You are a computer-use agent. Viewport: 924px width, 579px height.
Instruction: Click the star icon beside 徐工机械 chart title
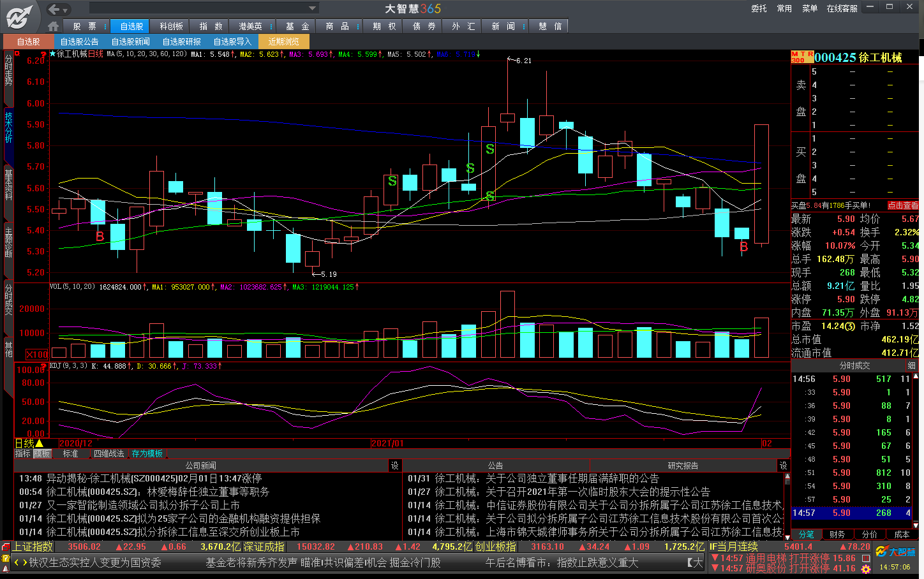pos(53,54)
